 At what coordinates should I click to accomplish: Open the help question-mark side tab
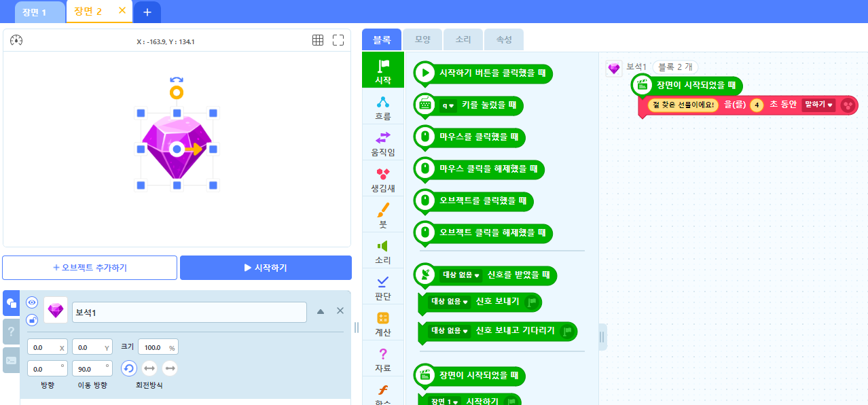[11, 332]
